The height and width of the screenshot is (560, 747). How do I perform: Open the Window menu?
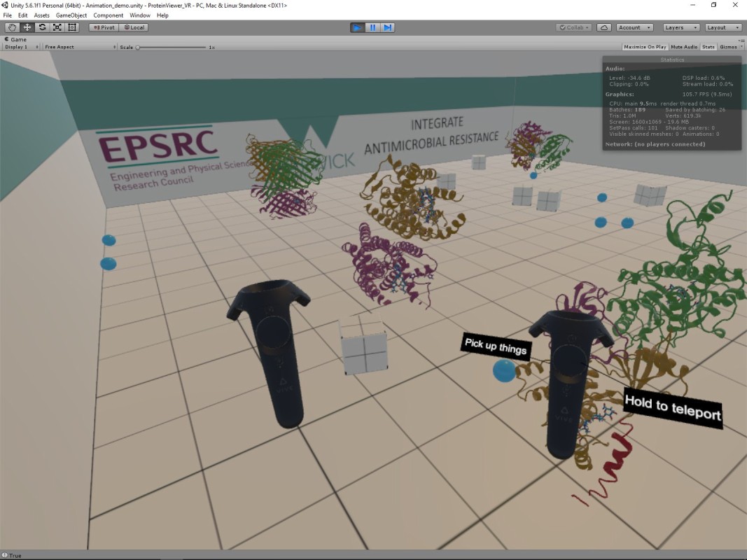pyautogui.click(x=139, y=15)
